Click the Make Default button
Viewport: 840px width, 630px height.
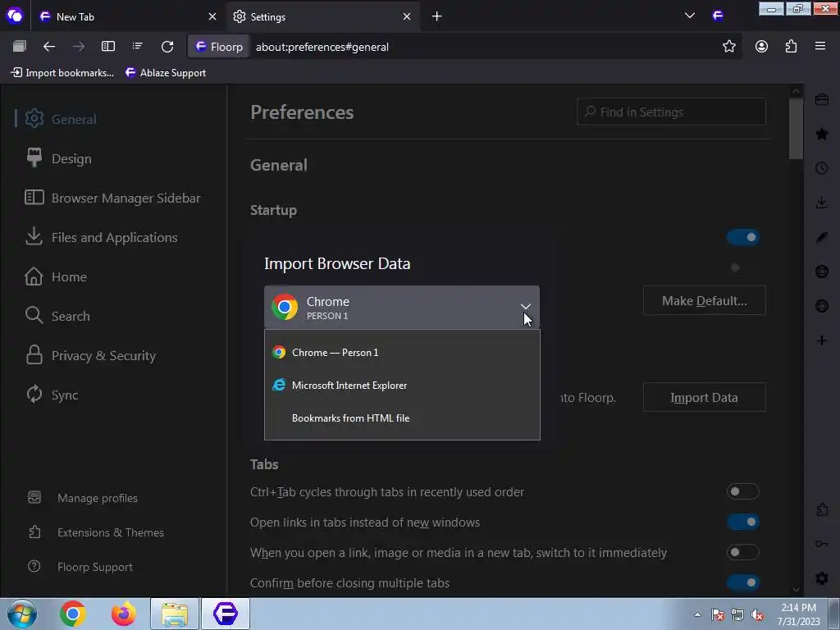(704, 300)
